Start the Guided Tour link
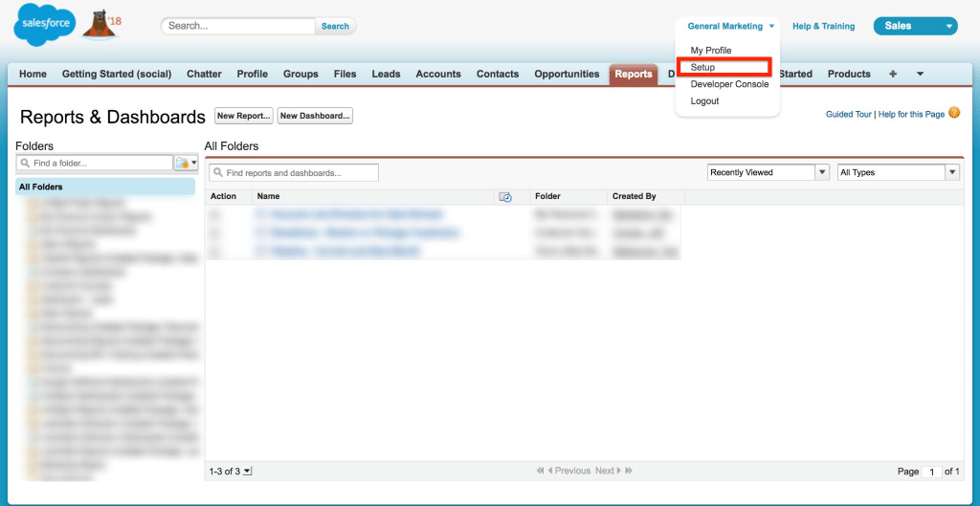The image size is (980, 506). point(848,115)
